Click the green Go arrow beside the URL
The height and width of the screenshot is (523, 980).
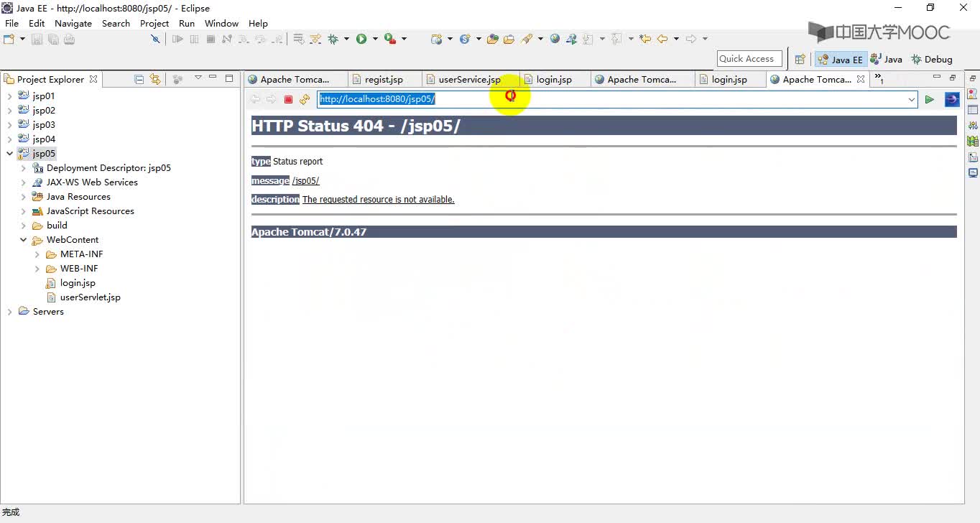(x=929, y=99)
